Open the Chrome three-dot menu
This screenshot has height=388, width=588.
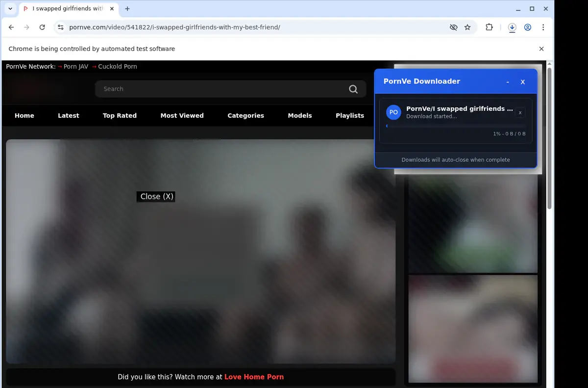point(543,27)
